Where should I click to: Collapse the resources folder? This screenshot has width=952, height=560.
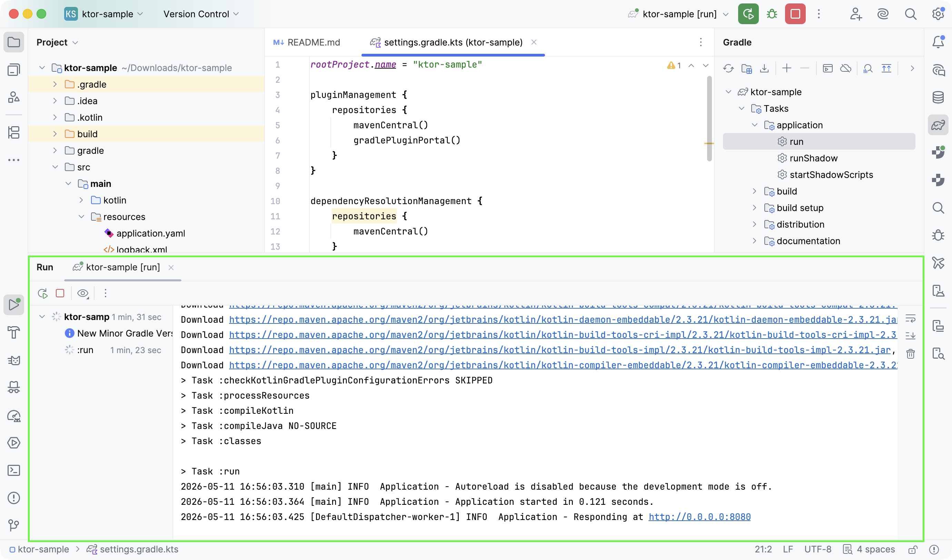81,216
